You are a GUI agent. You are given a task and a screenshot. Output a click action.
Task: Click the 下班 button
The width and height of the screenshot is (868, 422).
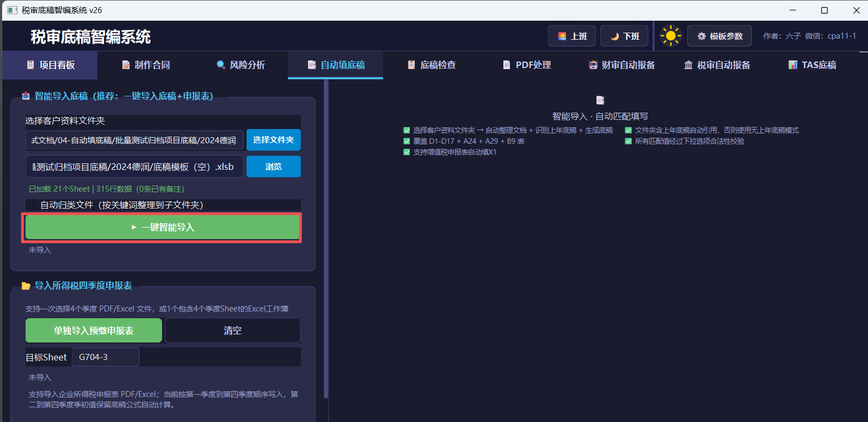coord(624,36)
